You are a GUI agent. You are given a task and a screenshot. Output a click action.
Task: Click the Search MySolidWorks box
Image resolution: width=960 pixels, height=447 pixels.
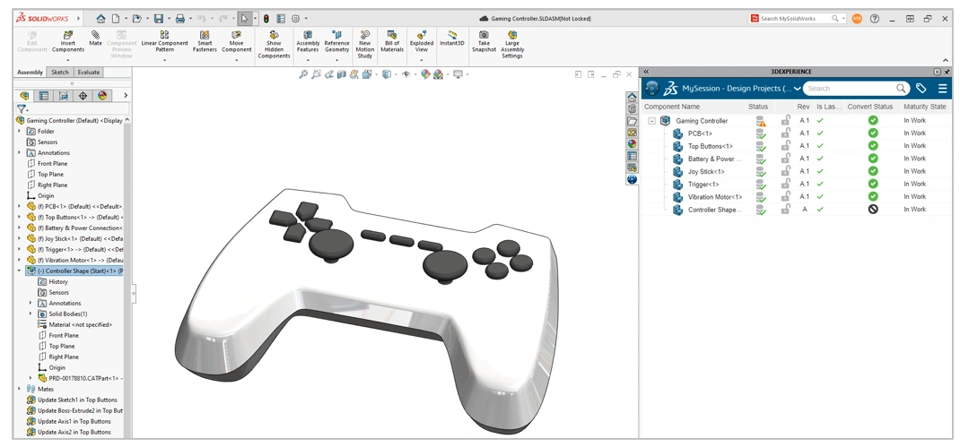click(x=796, y=18)
